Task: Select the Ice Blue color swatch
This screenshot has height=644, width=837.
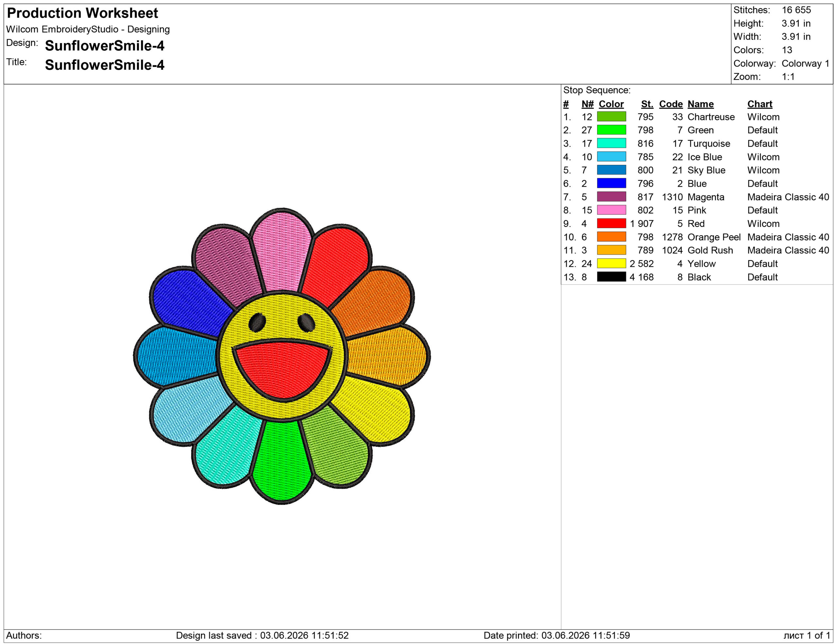Action: (x=611, y=157)
